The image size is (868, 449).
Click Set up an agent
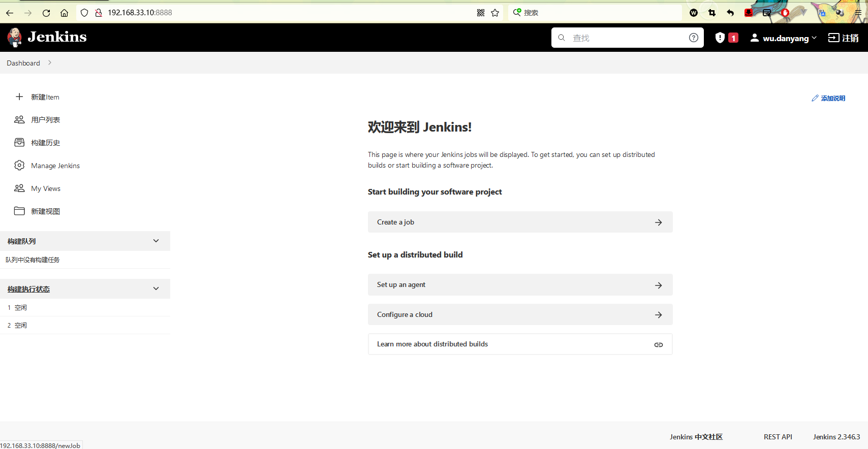(519, 285)
